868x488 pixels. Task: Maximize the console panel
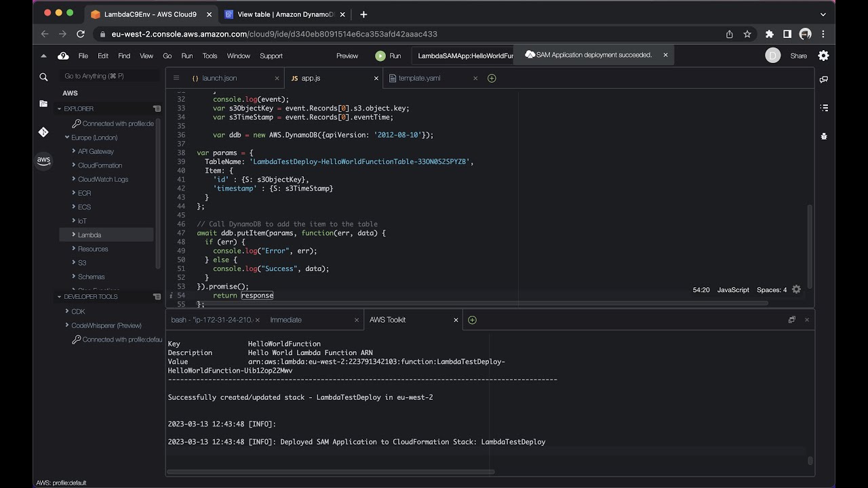(791, 320)
